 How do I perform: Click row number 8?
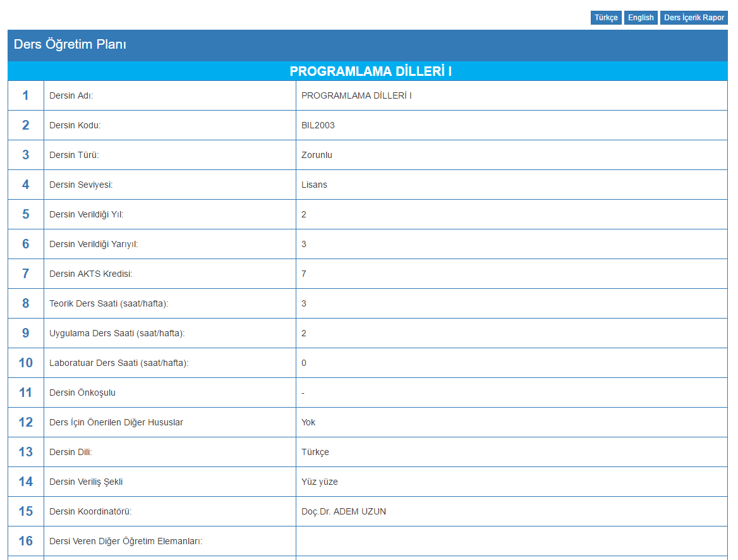coord(25,303)
